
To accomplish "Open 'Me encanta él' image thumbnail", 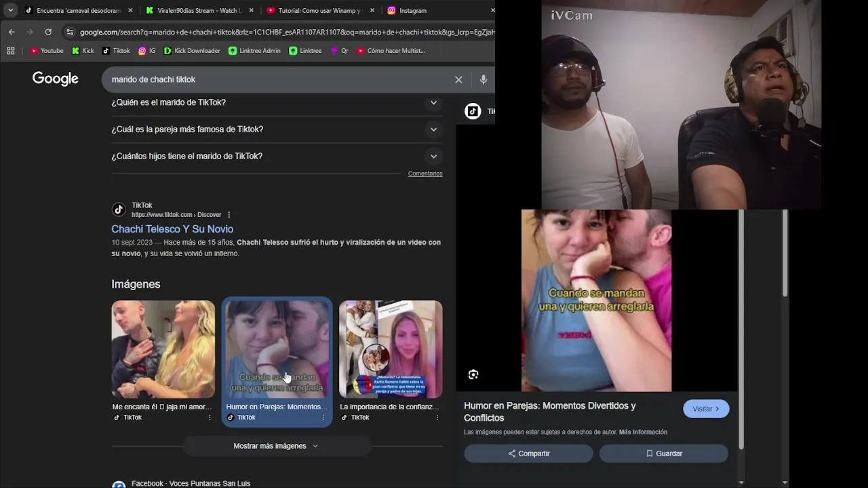I will click(x=163, y=349).
